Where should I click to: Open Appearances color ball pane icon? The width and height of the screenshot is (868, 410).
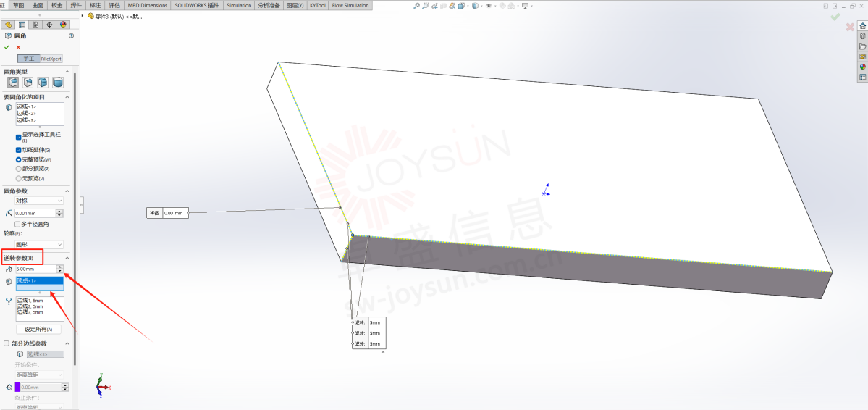tap(862, 67)
